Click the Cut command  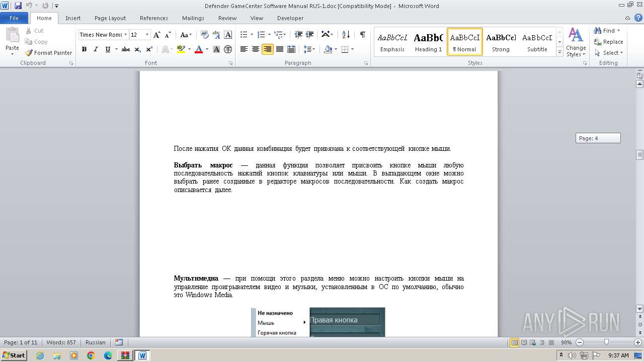pyautogui.click(x=35, y=31)
